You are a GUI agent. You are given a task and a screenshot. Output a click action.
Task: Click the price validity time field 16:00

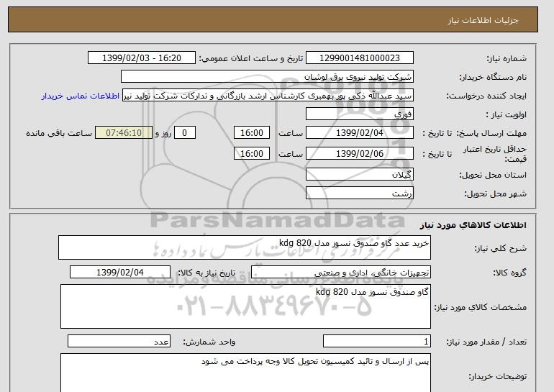coord(252,154)
